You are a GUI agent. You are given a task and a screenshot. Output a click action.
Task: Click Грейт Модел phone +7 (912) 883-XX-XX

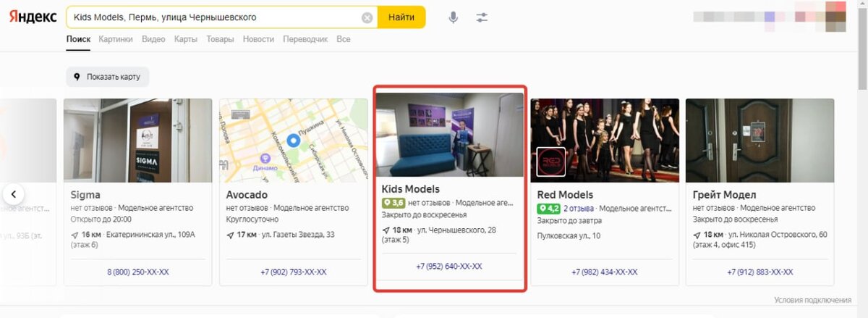point(759,272)
